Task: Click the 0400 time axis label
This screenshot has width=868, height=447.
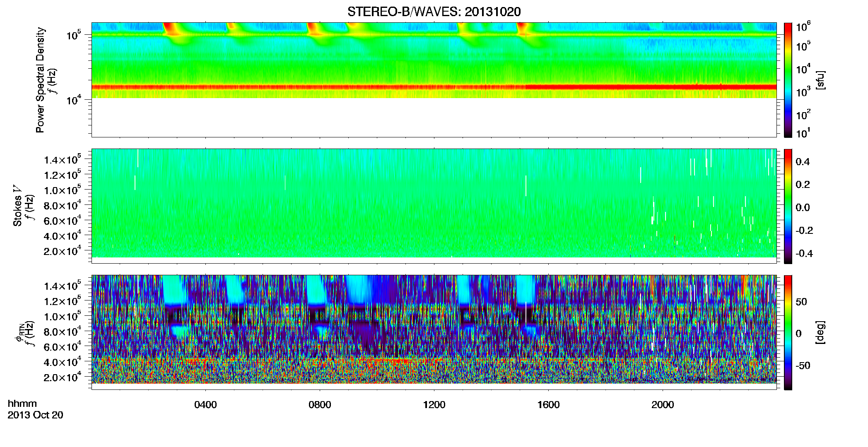Action: (x=205, y=405)
